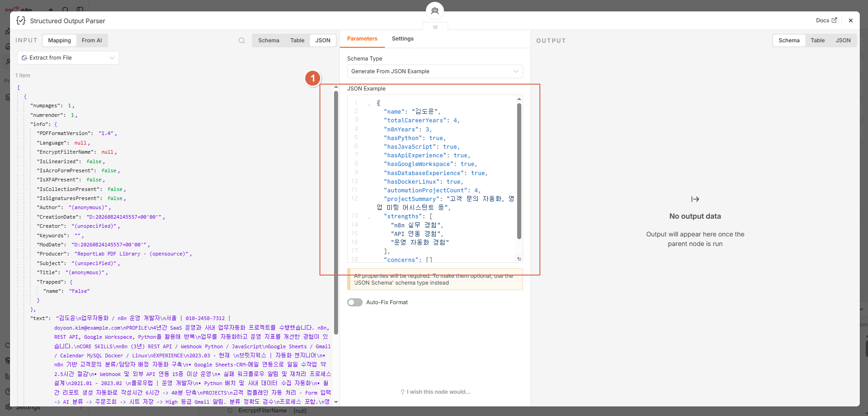Viewport: 868px width, 416px height.
Task: Click the output arrow icon above 'No output data'
Action: point(695,199)
